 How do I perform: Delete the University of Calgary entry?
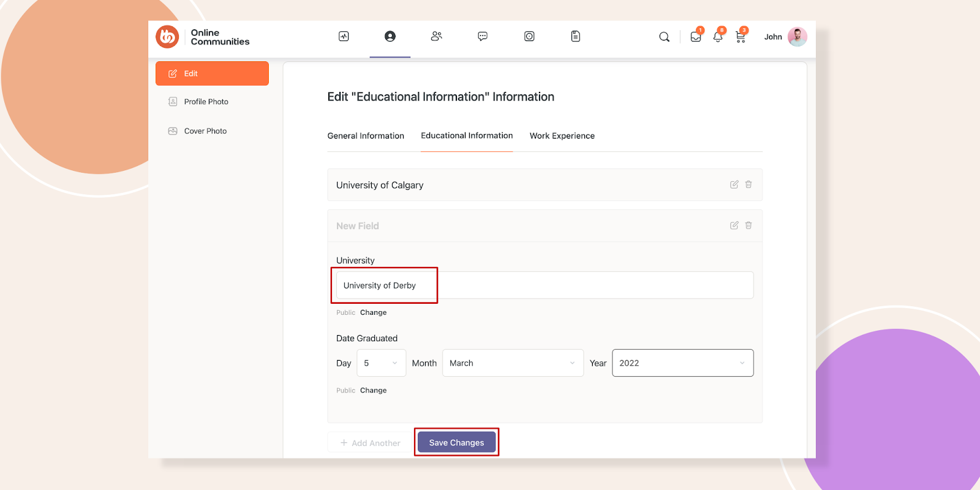click(x=748, y=184)
